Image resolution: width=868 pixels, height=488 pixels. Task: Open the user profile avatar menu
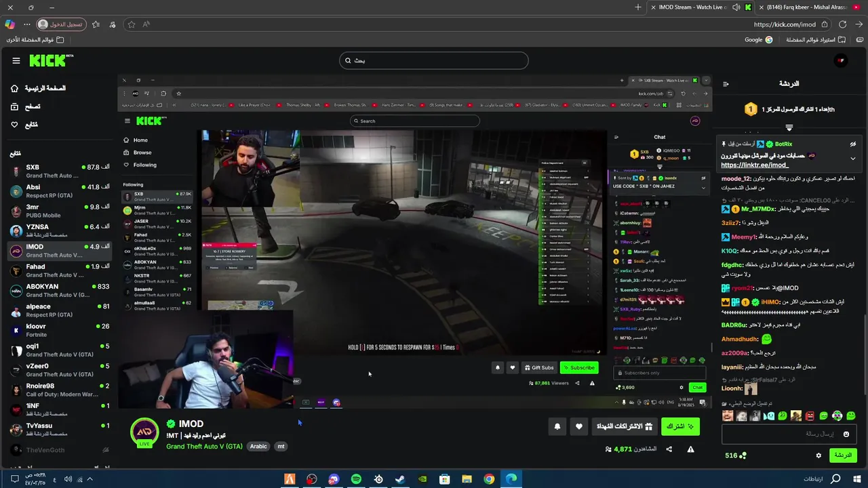(x=841, y=60)
